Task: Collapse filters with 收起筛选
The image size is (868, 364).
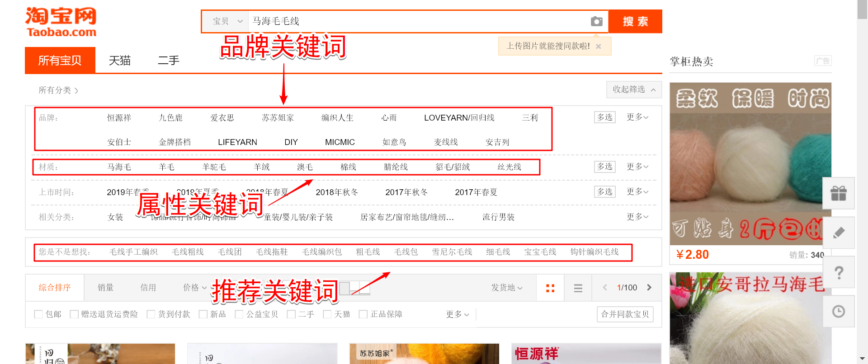Action: pos(634,89)
